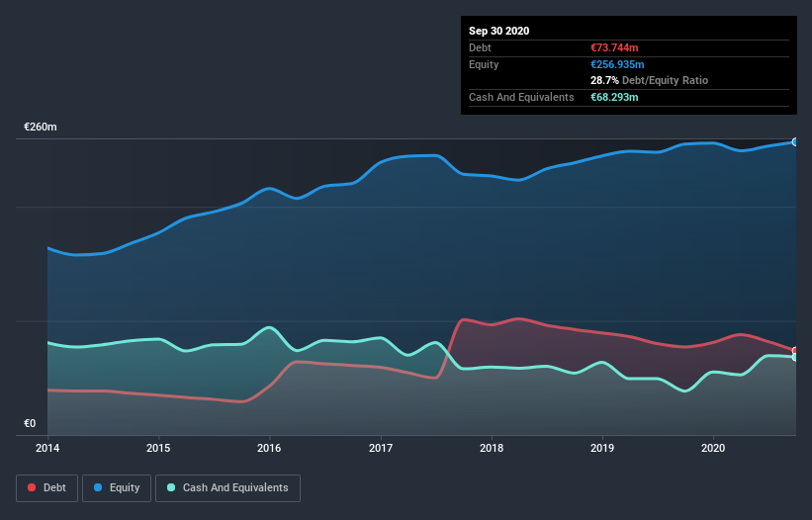Click the 2015 x-axis label

click(158, 448)
